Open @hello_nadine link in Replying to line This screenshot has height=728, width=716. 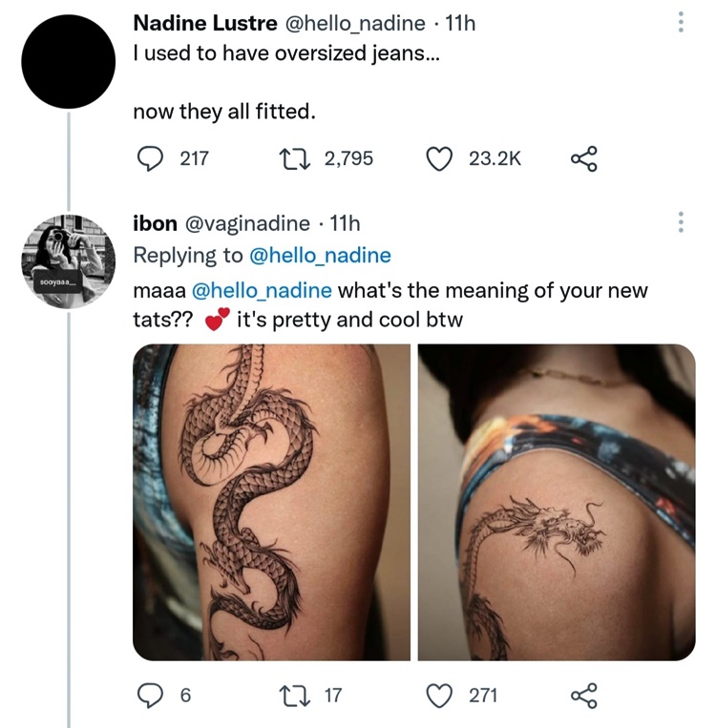pos(320,256)
